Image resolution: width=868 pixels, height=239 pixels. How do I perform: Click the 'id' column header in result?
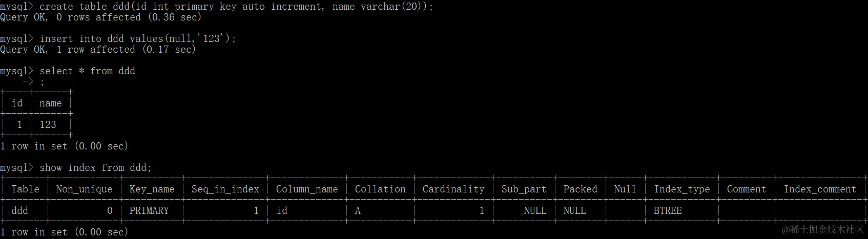[17, 103]
